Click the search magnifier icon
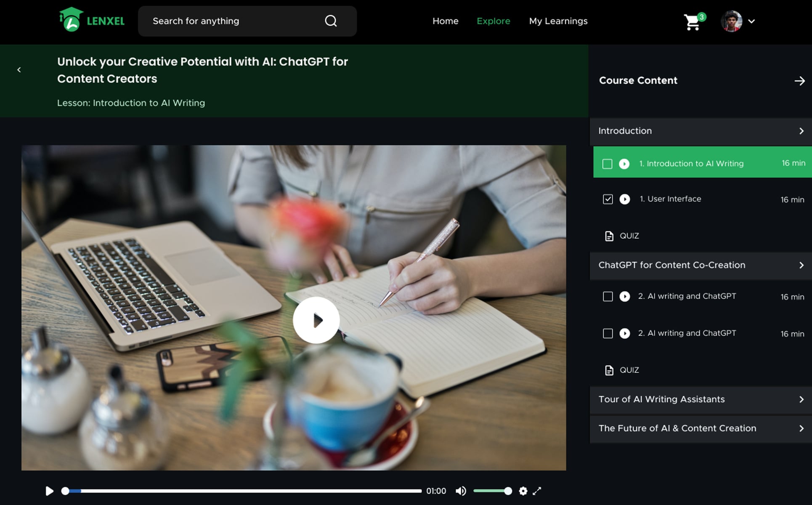This screenshot has height=505, width=812. [331, 21]
